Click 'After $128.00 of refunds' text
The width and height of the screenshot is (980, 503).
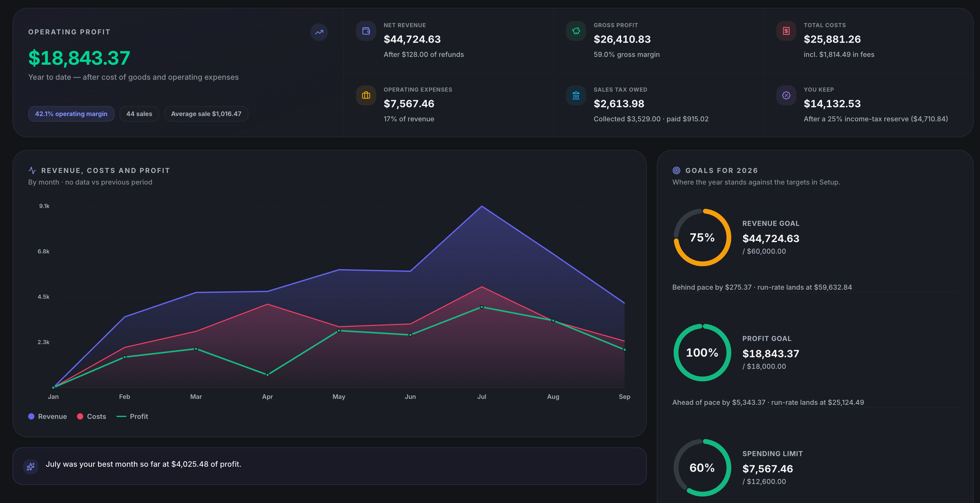point(424,54)
